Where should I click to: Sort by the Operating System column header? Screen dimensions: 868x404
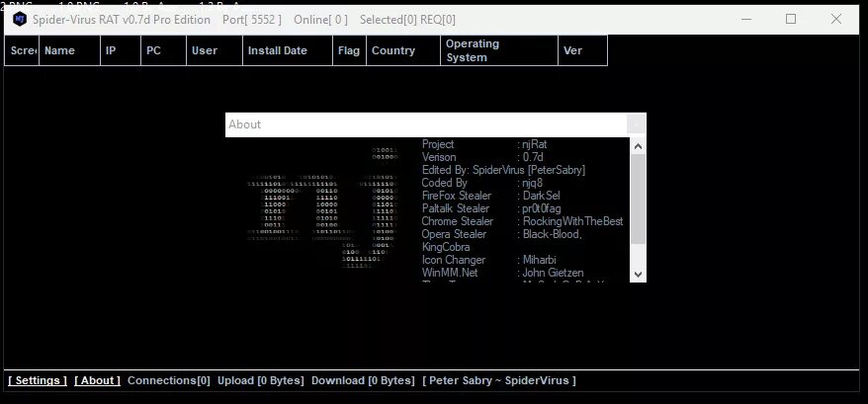[499, 50]
